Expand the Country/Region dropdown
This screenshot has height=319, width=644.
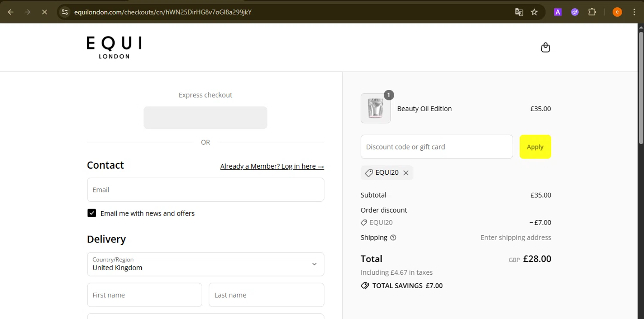(205, 264)
